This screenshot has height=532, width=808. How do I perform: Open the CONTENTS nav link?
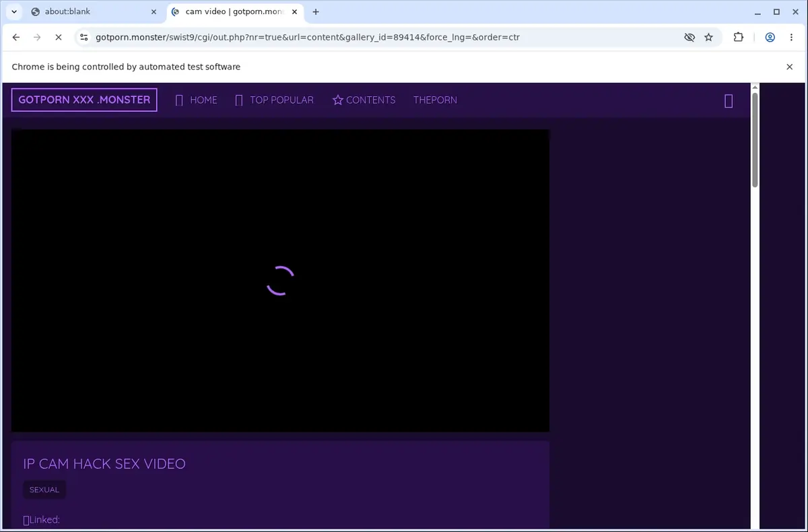coord(364,100)
